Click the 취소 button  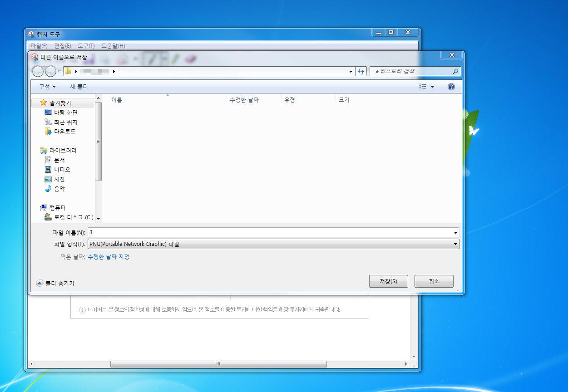pos(434,281)
